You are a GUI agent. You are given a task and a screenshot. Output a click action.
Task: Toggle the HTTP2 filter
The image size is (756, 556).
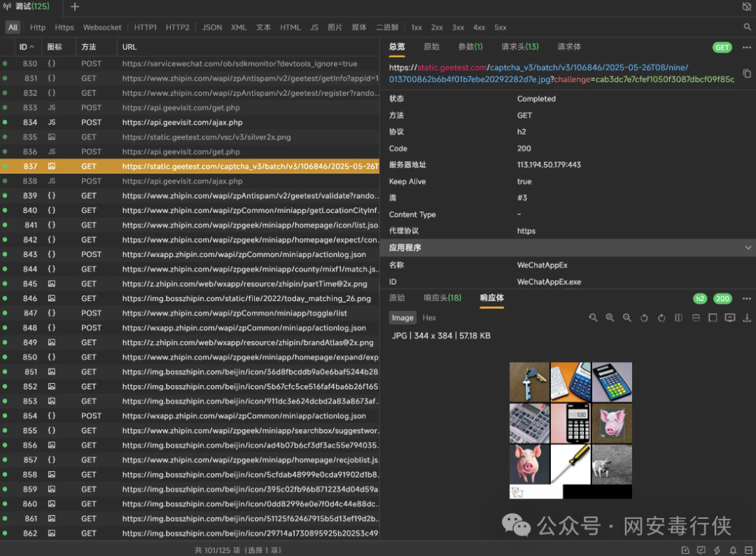point(177,27)
